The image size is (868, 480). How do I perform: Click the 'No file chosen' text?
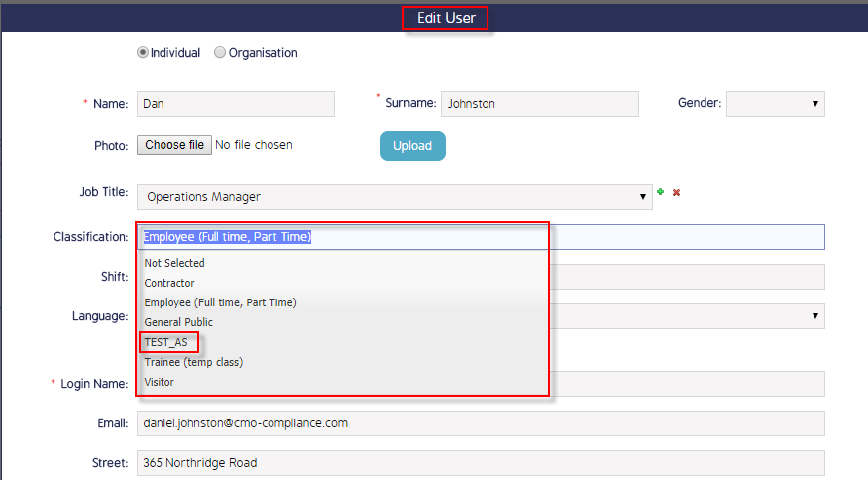point(254,145)
